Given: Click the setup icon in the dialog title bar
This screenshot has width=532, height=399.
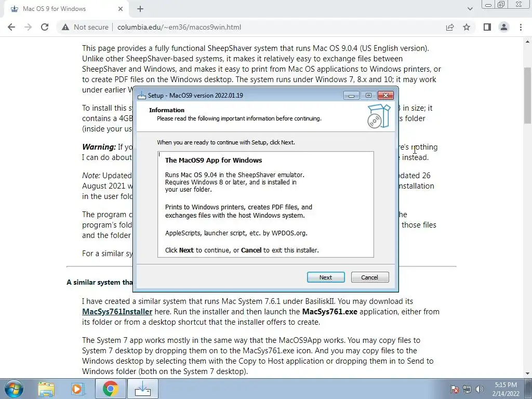Looking at the screenshot, I should click(x=142, y=96).
